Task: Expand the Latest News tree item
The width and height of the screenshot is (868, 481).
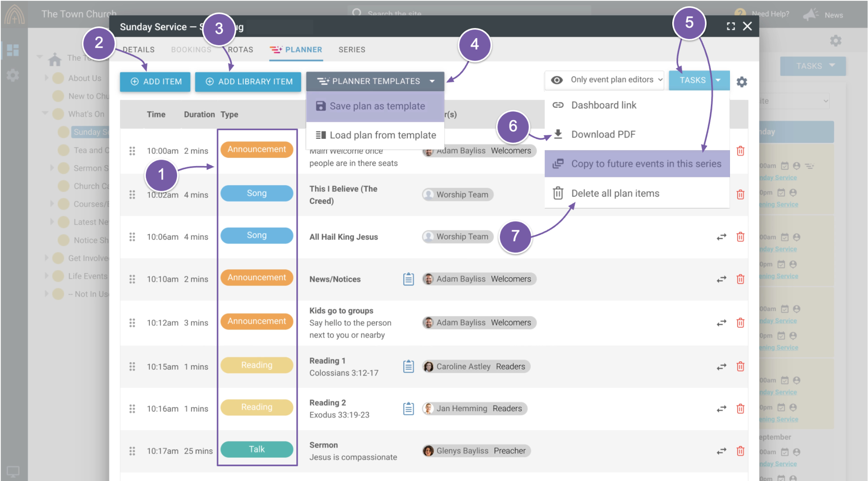Action: (52, 222)
